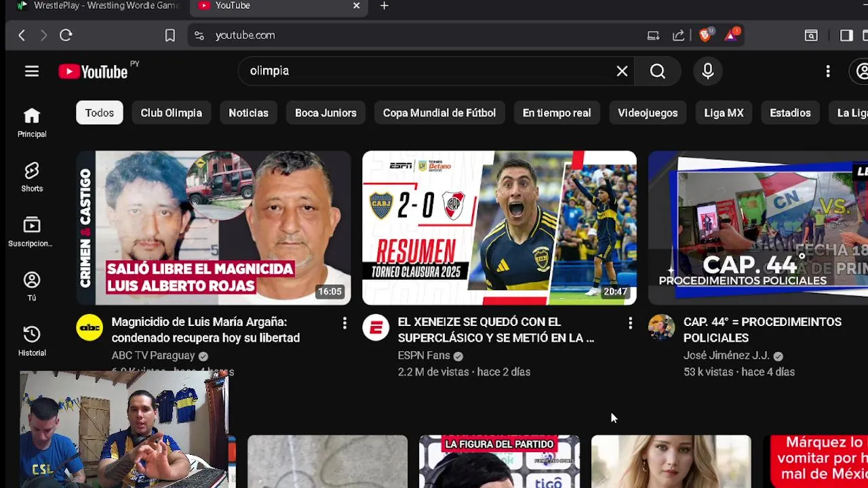Click the share icon in the address bar
The height and width of the screenshot is (488, 868).
pos(678,35)
